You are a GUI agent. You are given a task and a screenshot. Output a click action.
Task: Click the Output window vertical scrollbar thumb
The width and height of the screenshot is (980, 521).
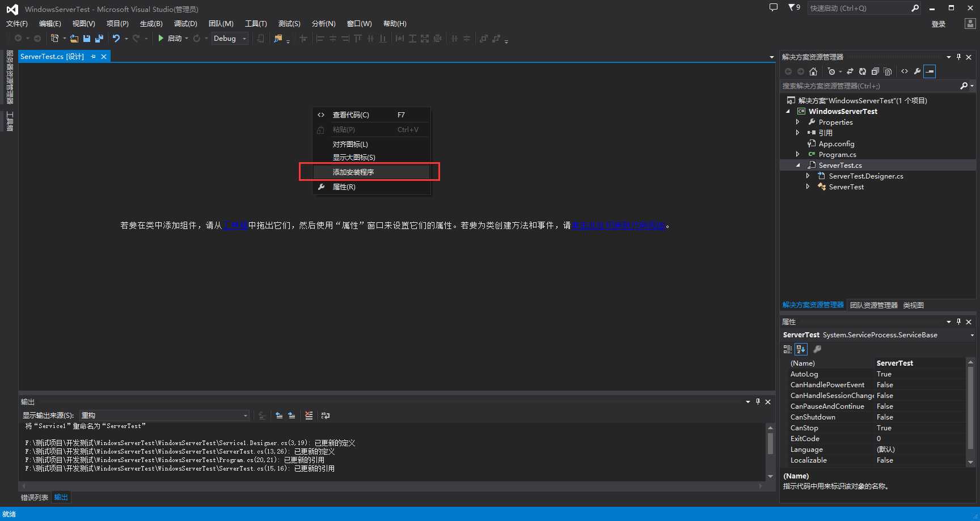[770, 443]
